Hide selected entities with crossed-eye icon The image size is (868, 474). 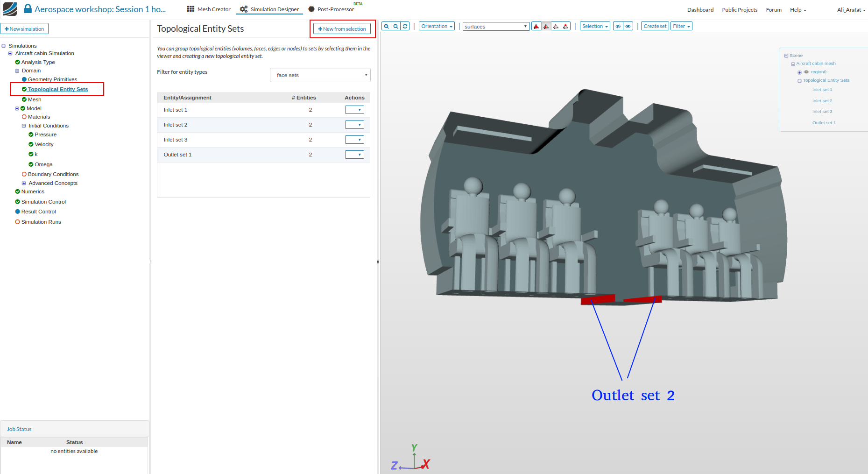point(618,27)
